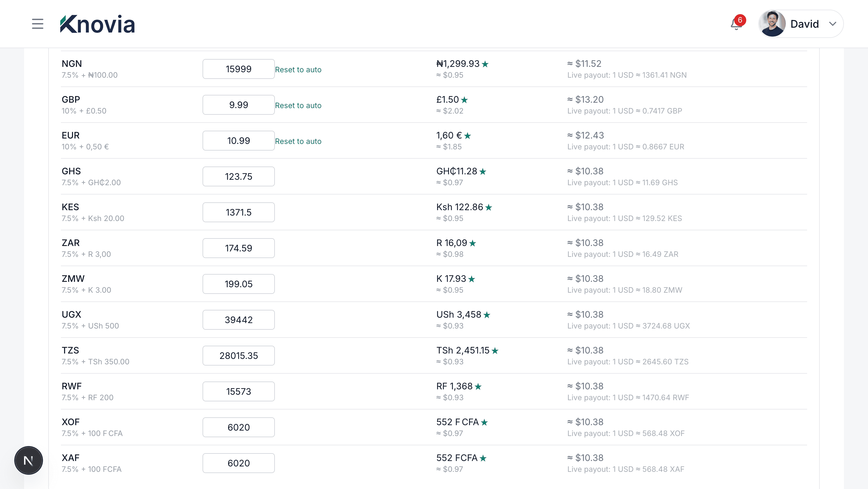Edit the XAF price field 6020
The image size is (868, 489).
point(239,463)
